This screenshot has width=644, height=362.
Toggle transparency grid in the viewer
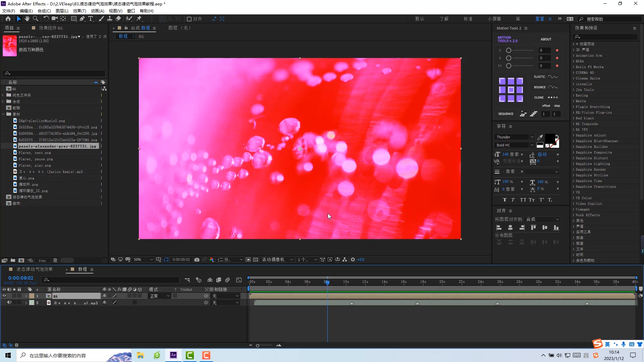(x=256, y=259)
